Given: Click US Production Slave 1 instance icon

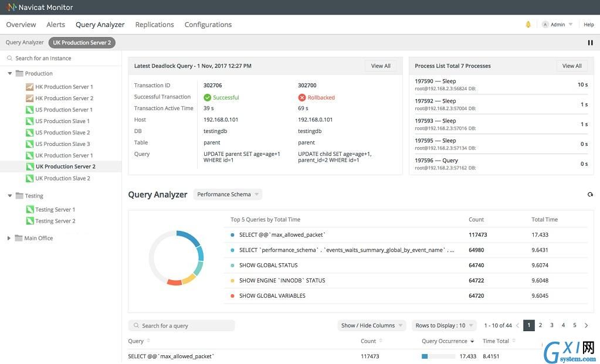Looking at the screenshot, I should pyautogui.click(x=29, y=121).
